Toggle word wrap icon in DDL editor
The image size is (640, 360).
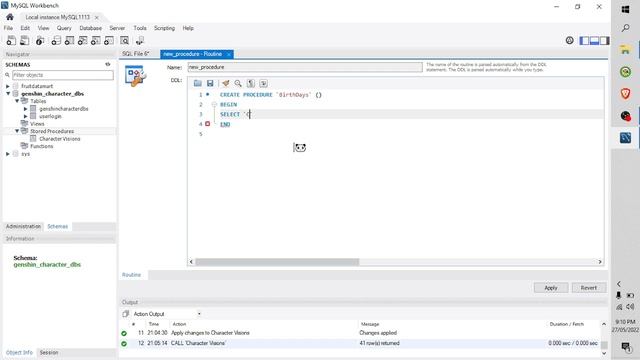tap(263, 83)
